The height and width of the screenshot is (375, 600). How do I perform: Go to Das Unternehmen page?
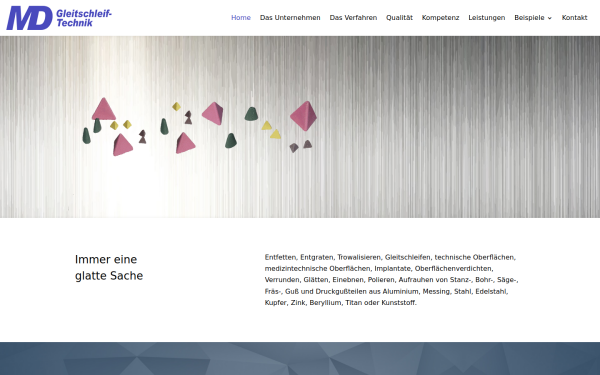[x=290, y=18]
